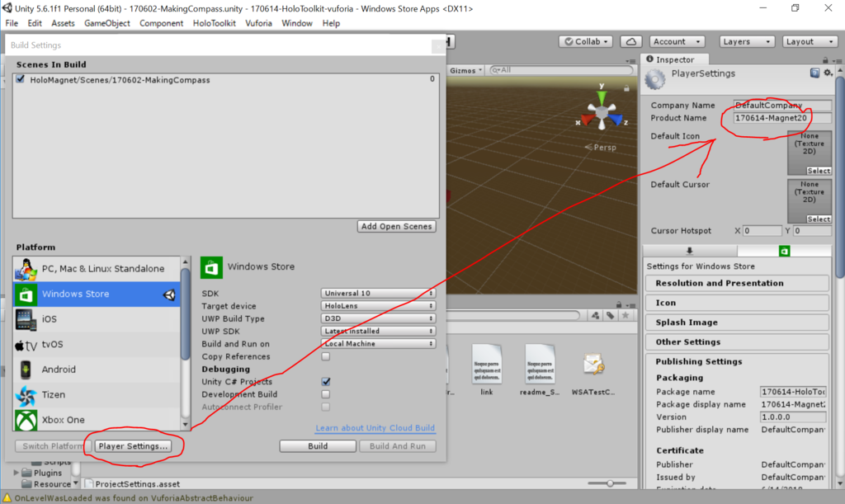Screen dimensions: 845x504
Task: Click the Add Open Scenes button
Action: (x=396, y=226)
